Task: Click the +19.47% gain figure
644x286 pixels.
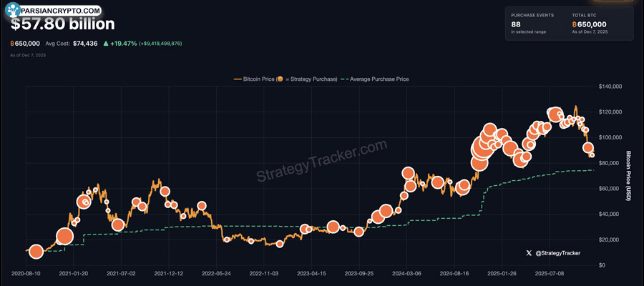Action: pos(123,44)
